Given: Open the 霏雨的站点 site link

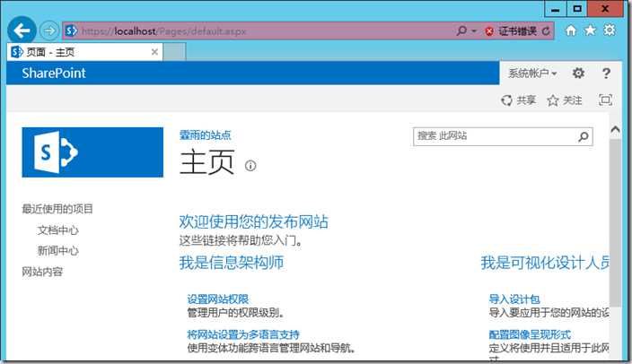Looking at the screenshot, I should tap(206, 135).
